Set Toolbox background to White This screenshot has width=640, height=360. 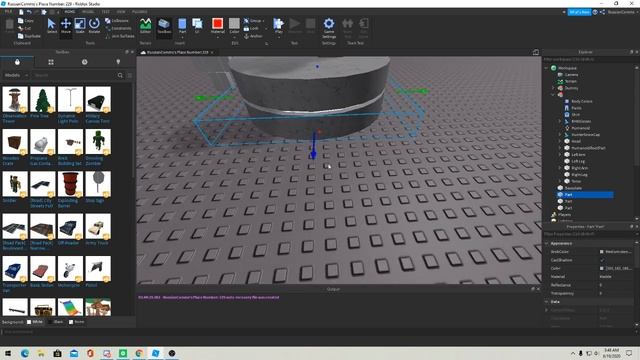[x=35, y=322]
